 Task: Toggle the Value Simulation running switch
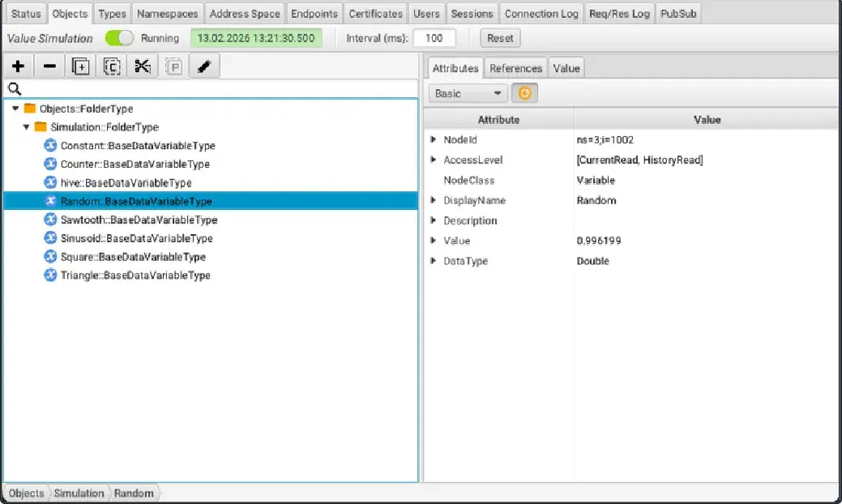118,38
